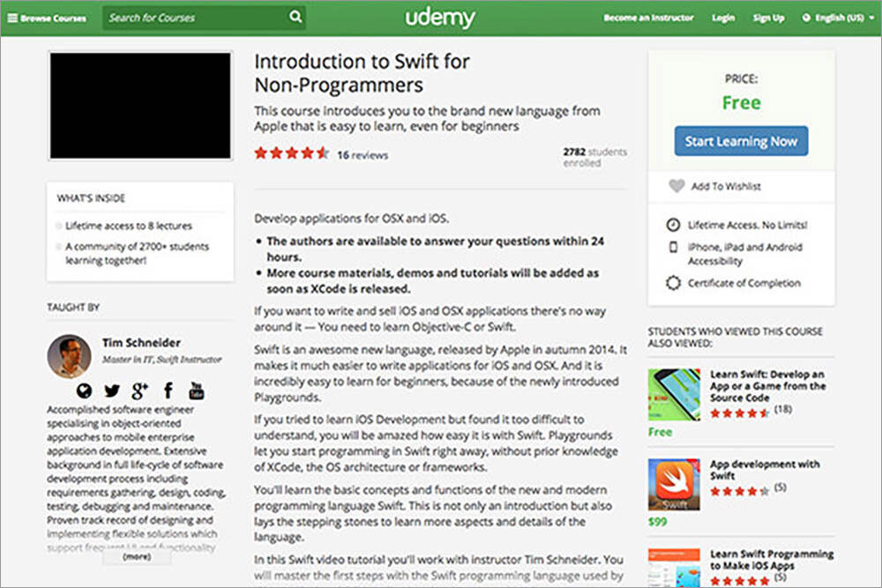Image resolution: width=882 pixels, height=588 pixels.
Task: Click the Udemy logo
Action: [x=440, y=18]
